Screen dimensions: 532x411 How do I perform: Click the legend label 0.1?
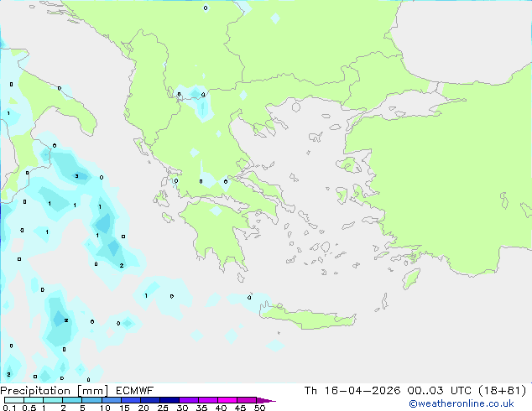(x=9, y=408)
